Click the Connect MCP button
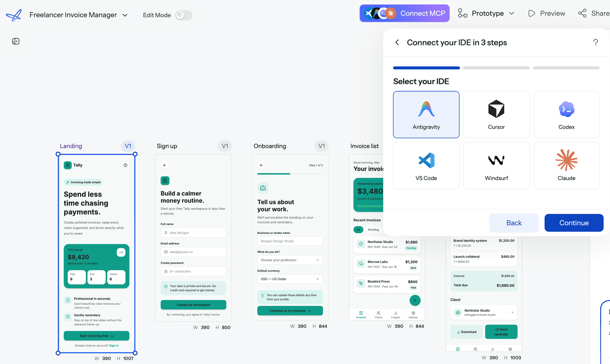The height and width of the screenshot is (364, 610). point(404,13)
